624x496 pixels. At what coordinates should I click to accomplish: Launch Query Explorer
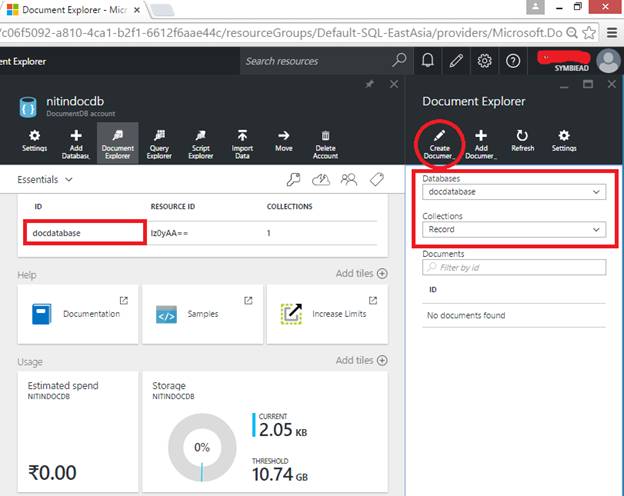[x=159, y=144]
